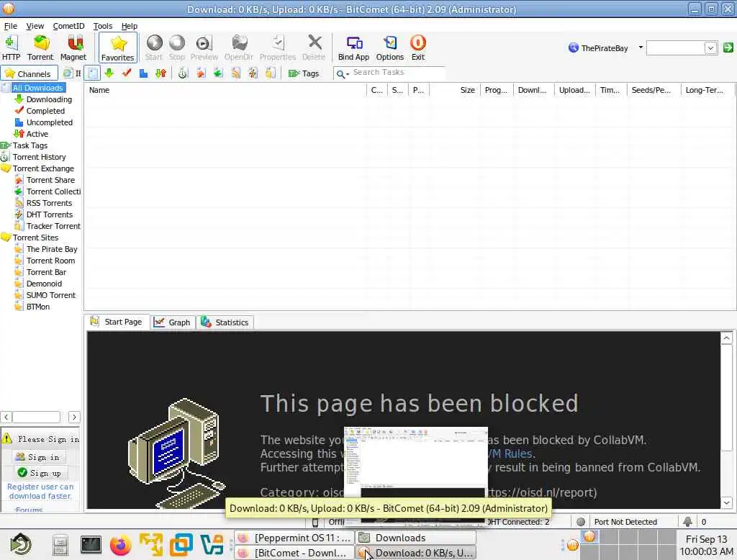Click the Magnet link toolbar icon
The image size is (737, 560).
pyautogui.click(x=73, y=48)
